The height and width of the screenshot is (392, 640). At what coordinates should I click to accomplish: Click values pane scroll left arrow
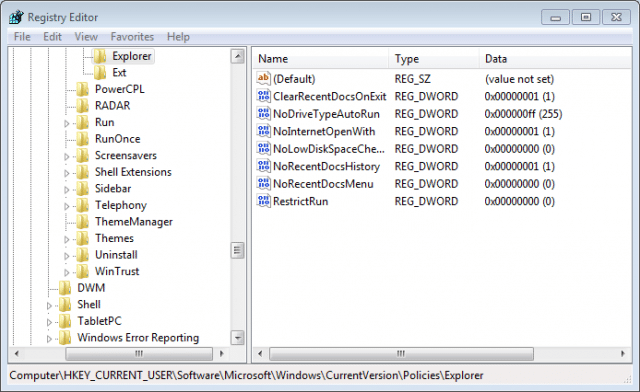coord(260,354)
